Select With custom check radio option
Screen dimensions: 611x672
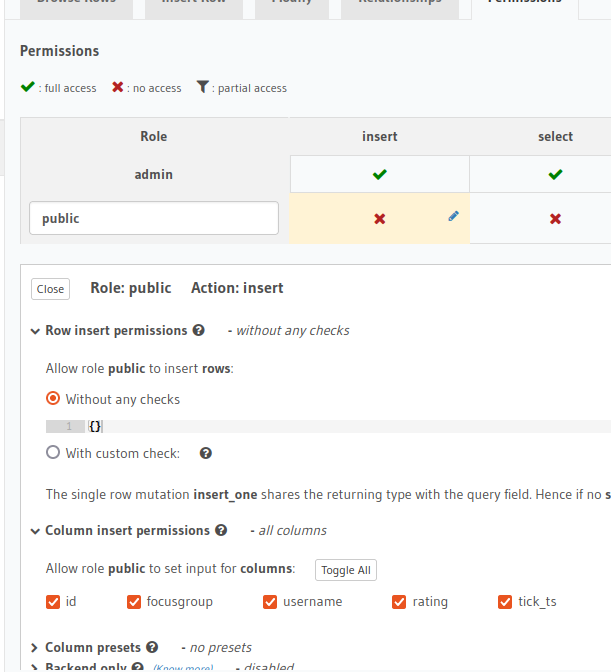(x=53, y=453)
